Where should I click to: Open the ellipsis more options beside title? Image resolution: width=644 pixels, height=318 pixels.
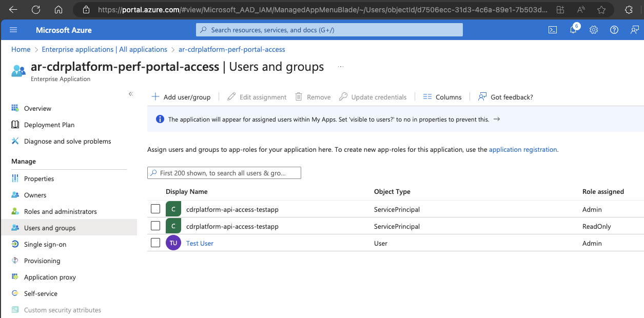(x=340, y=67)
